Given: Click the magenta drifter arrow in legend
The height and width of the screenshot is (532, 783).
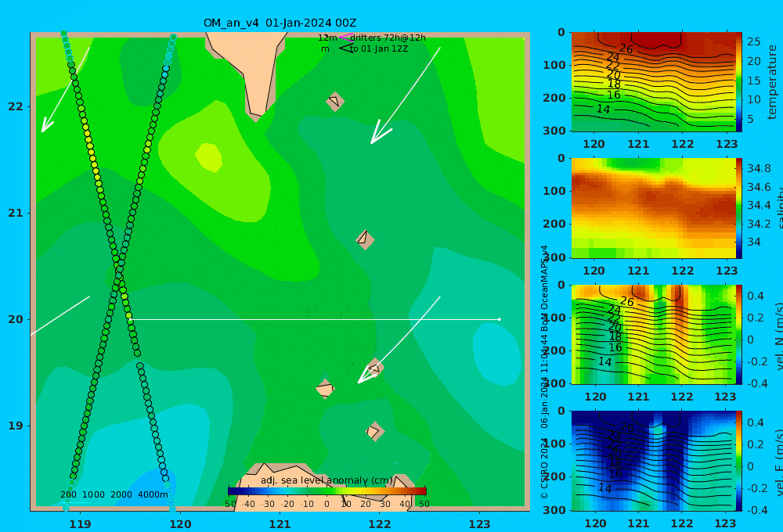Looking at the screenshot, I should tap(345, 37).
